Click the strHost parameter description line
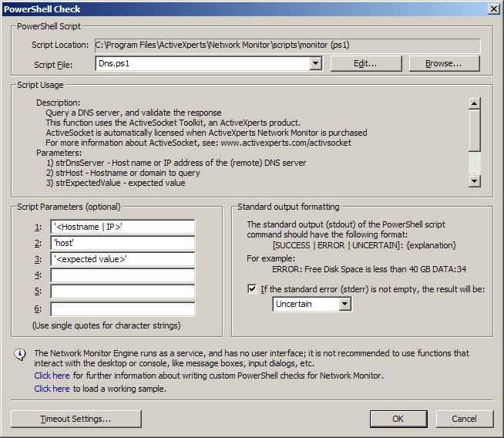Image resolution: width=504 pixels, height=438 pixels. [x=123, y=173]
